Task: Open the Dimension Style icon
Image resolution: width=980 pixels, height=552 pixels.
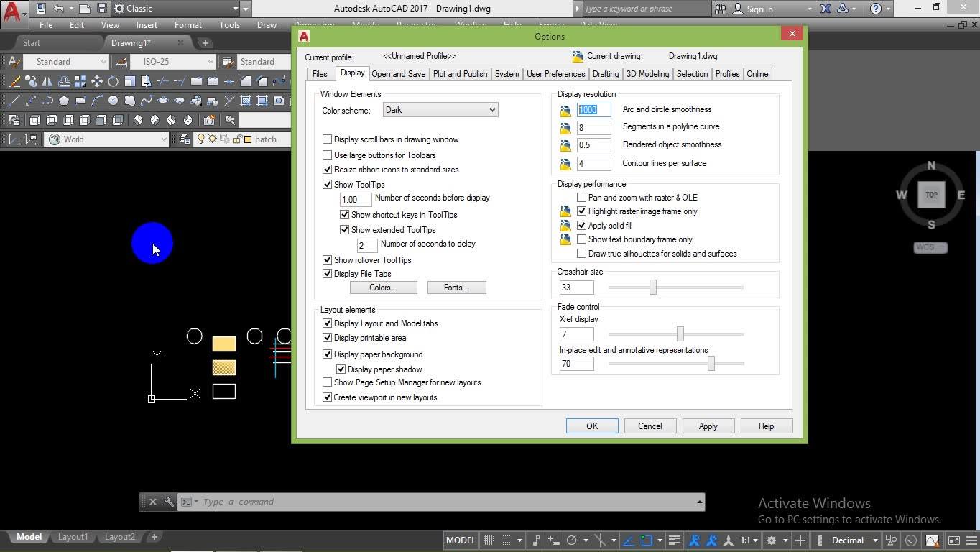Action: (121, 62)
